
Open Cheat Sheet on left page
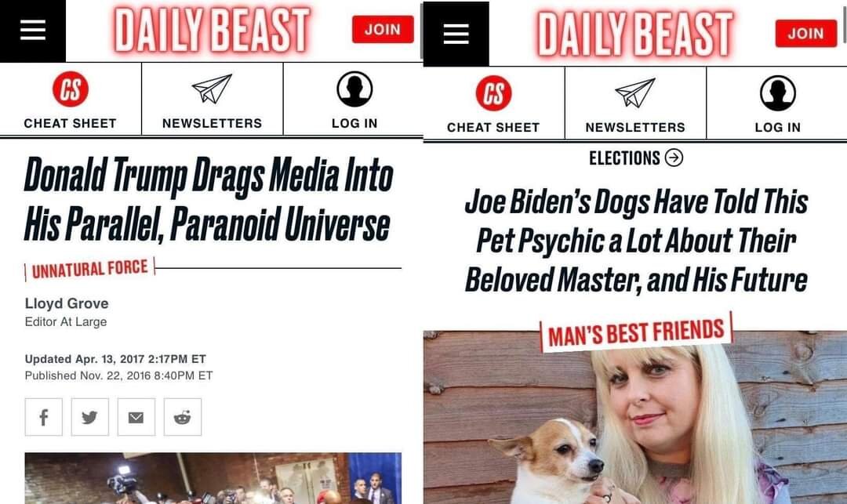pyautogui.click(x=71, y=100)
